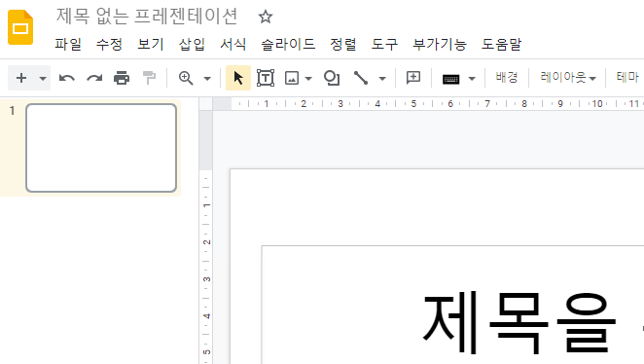Click the 배경 button
This screenshot has width=644, height=364.
point(507,77)
